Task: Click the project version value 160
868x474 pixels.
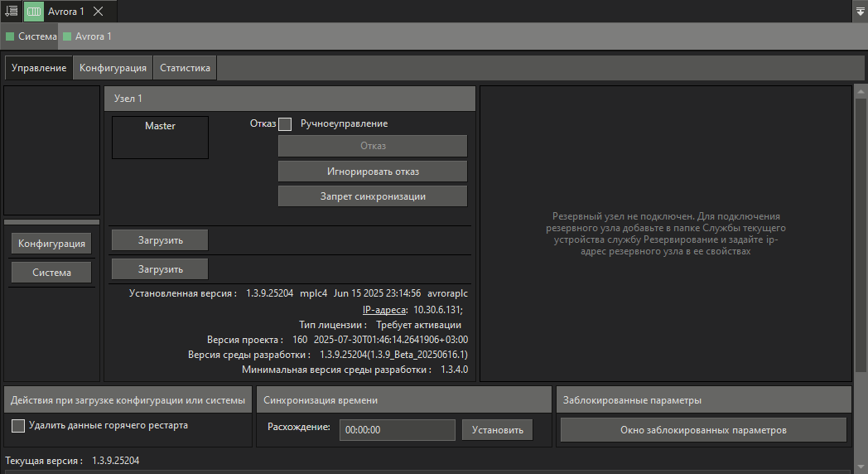Action: (x=300, y=340)
